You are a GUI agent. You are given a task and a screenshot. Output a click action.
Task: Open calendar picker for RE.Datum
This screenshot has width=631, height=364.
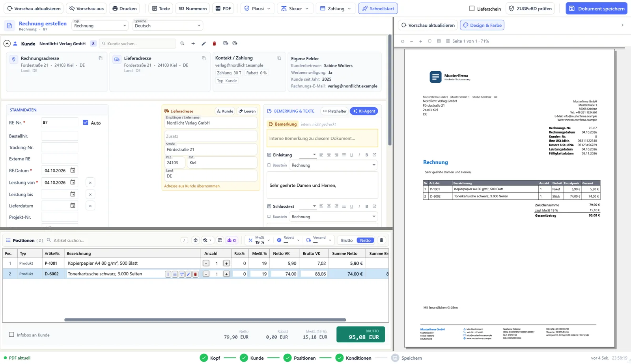pyautogui.click(x=73, y=171)
